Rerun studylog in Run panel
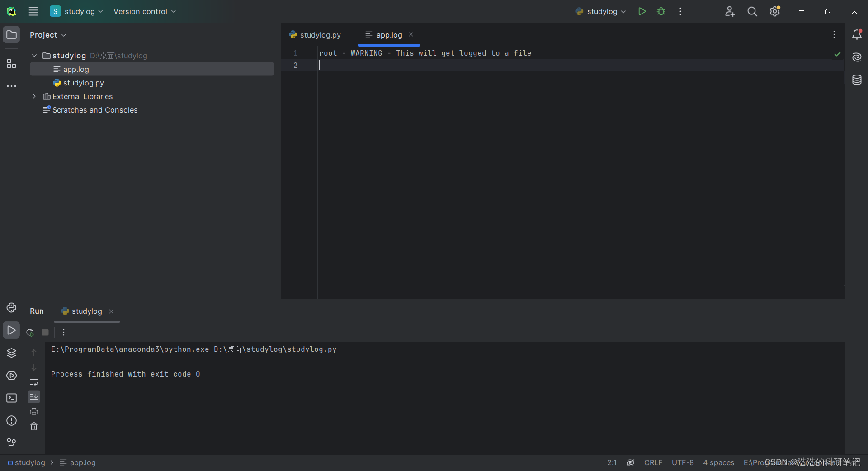The image size is (868, 471). pyautogui.click(x=30, y=332)
